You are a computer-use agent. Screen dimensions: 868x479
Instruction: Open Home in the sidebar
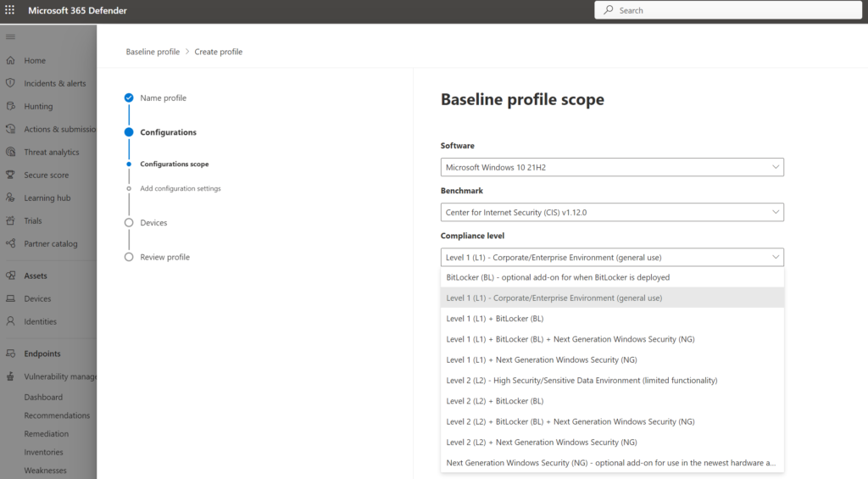point(35,60)
